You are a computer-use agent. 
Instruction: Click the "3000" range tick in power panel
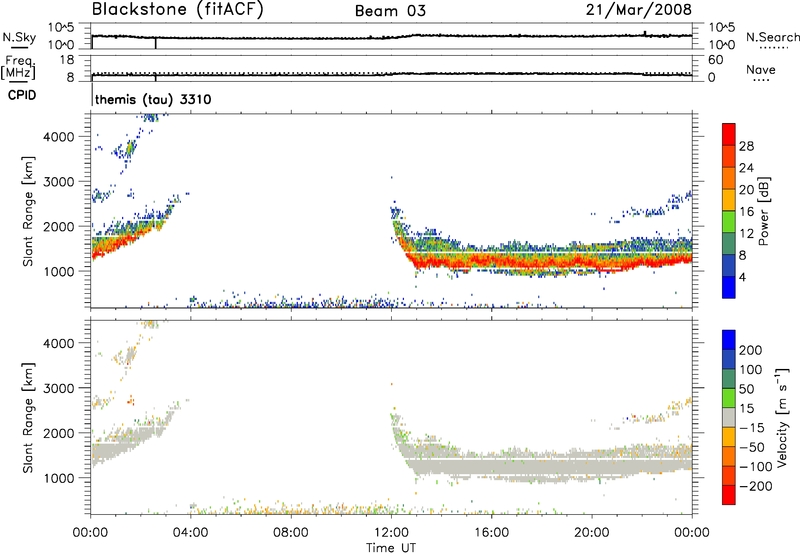tap(59, 182)
